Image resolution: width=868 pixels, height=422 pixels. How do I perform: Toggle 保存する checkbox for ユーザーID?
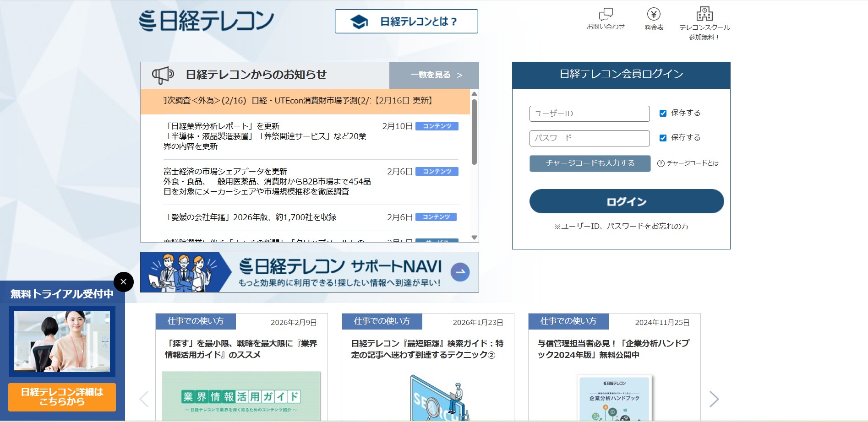click(663, 113)
